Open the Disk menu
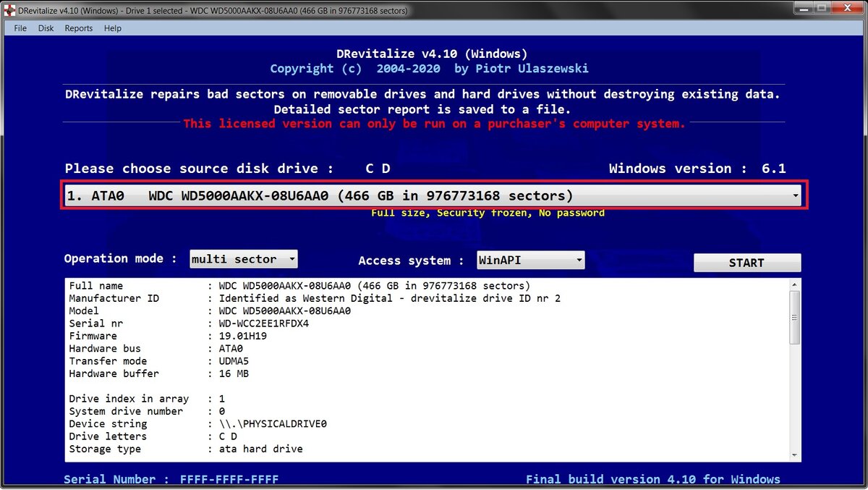The height and width of the screenshot is (490, 868). tap(46, 28)
